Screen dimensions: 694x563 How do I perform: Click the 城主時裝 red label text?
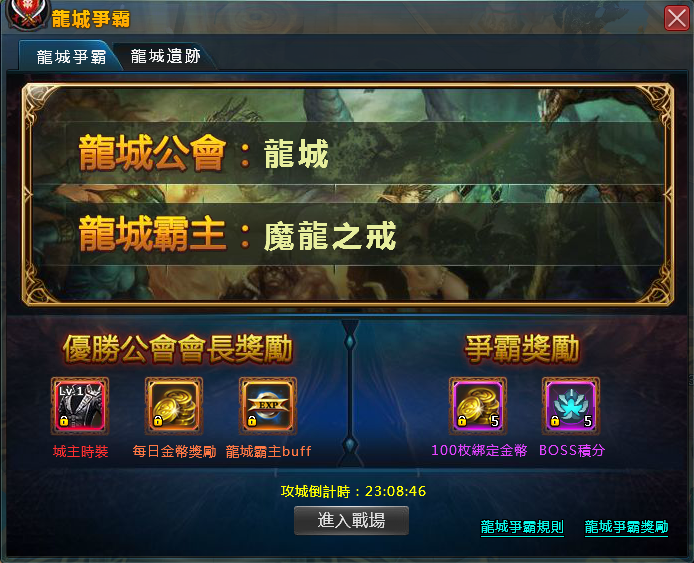[x=81, y=451]
